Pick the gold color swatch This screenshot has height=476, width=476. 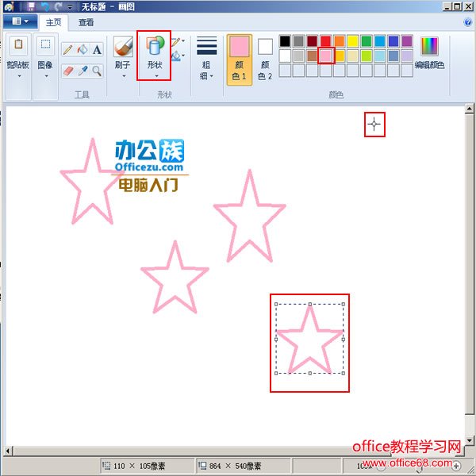pyautogui.click(x=340, y=56)
